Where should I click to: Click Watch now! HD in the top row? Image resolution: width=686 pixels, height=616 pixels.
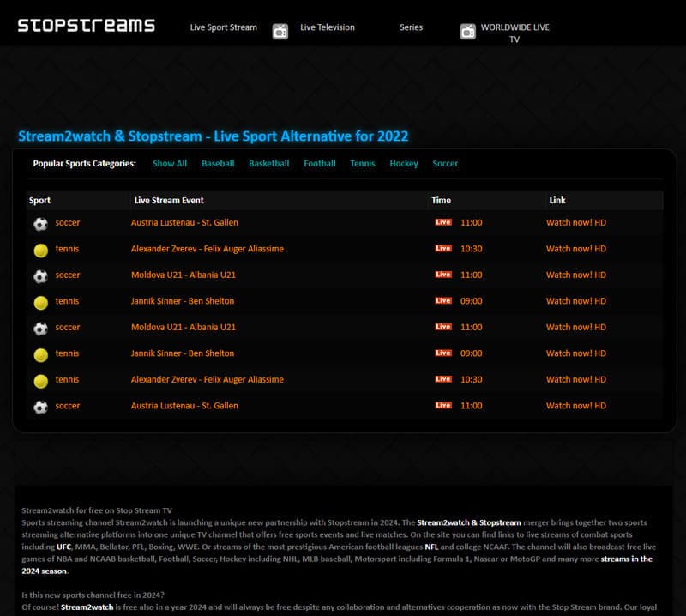(575, 223)
